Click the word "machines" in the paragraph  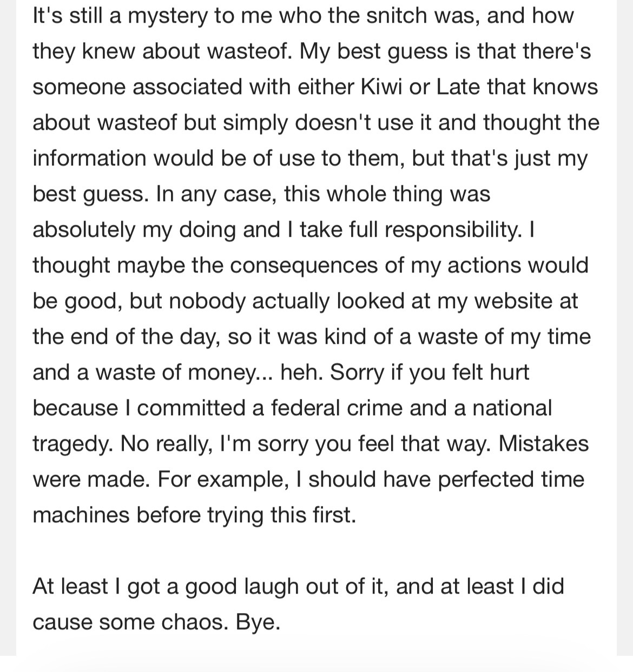click(x=80, y=515)
